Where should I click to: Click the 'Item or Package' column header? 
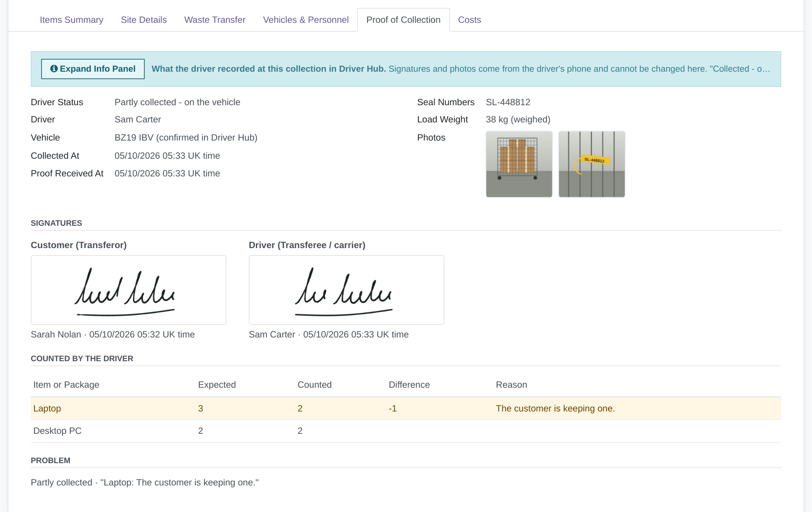tap(66, 385)
